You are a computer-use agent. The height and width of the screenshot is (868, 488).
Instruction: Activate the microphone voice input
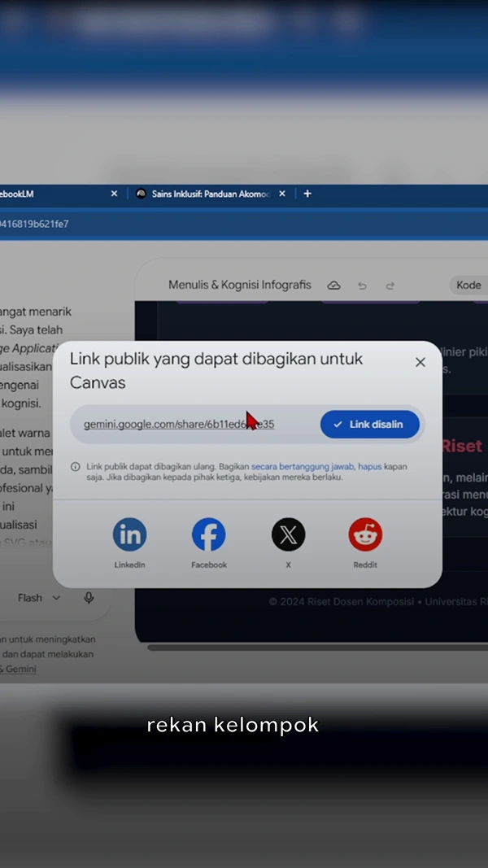point(89,598)
